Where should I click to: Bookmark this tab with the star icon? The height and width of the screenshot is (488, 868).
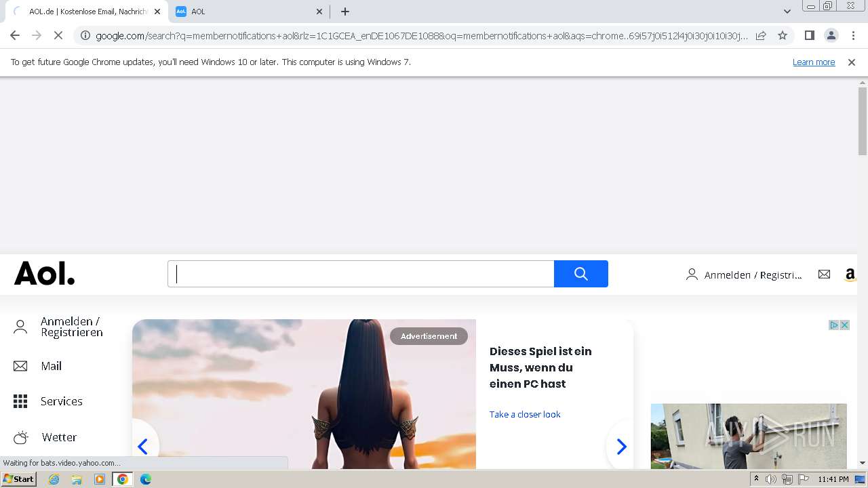pos(783,35)
